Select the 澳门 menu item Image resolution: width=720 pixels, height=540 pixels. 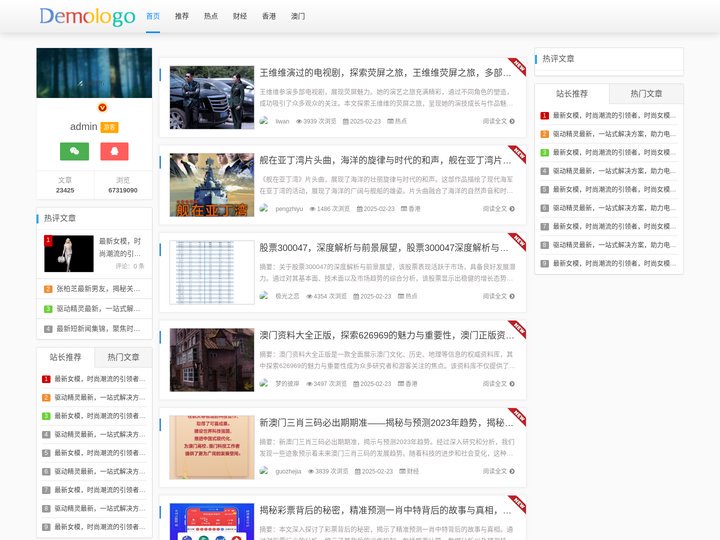tap(298, 16)
